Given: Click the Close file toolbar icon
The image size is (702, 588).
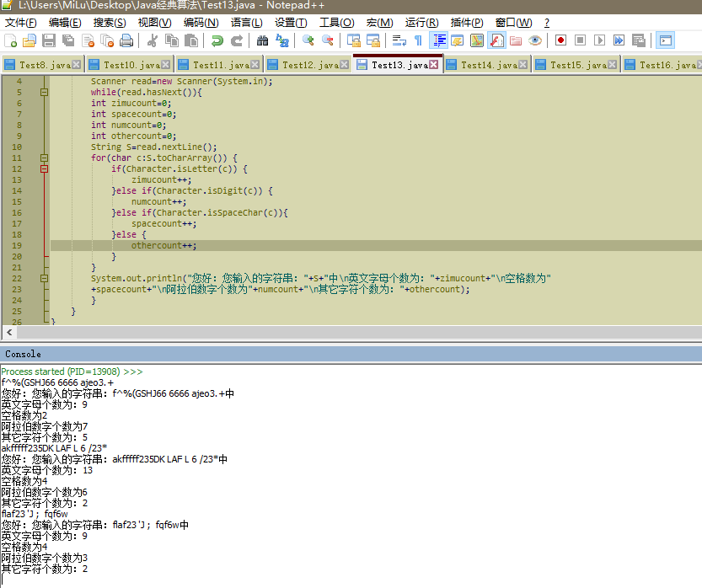Looking at the screenshot, I should [x=88, y=40].
